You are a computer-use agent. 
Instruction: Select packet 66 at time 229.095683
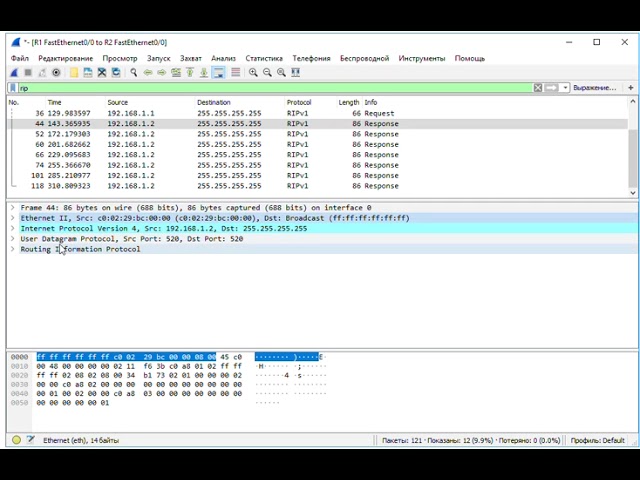318,155
